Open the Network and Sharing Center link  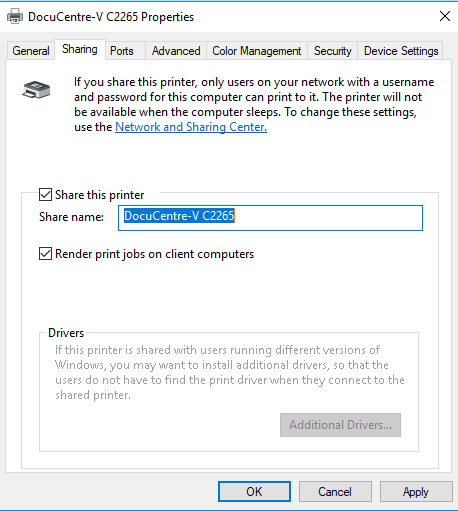[x=191, y=127]
